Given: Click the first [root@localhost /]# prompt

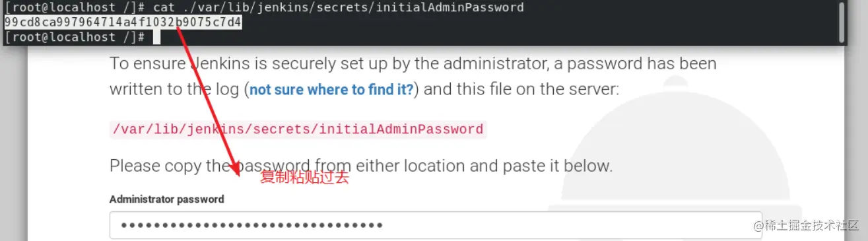Looking at the screenshot, I should coord(74,8).
